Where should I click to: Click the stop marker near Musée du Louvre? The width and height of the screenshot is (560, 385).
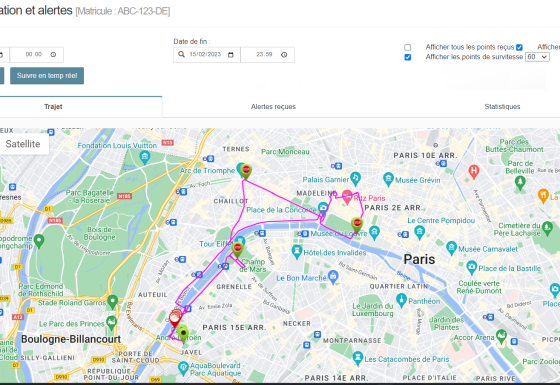[357, 225]
